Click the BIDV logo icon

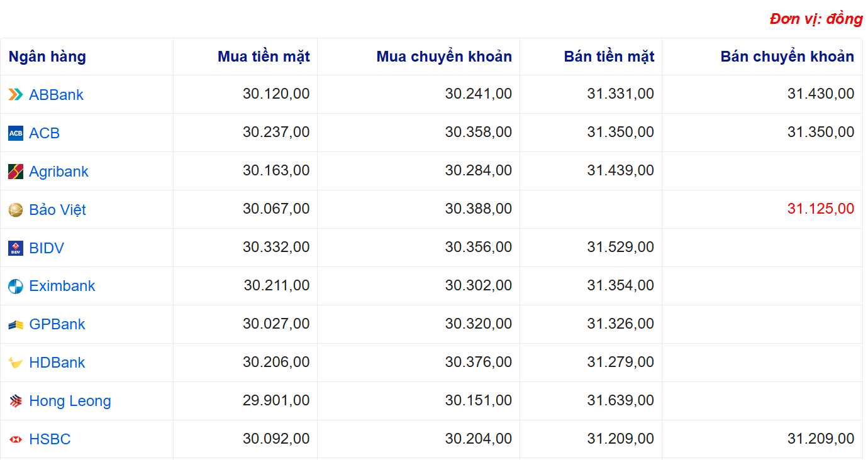[16, 248]
